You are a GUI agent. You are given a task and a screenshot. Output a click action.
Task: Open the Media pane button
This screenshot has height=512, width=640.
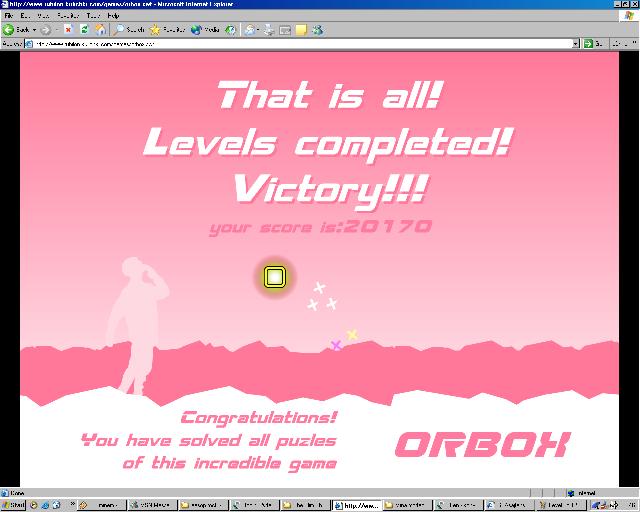click(205, 29)
